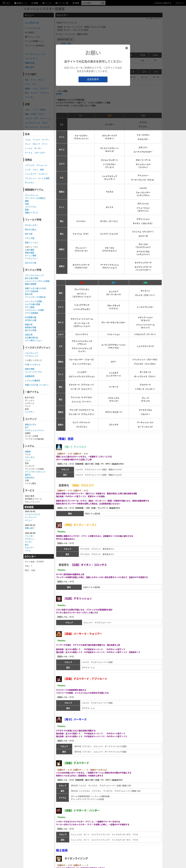Open 新規ページ in the top bar
The height and width of the screenshot is (868, 186).
(x=21, y=3)
